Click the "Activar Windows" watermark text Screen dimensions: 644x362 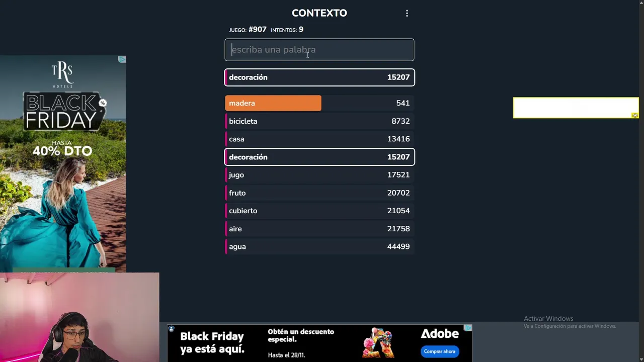(x=548, y=318)
